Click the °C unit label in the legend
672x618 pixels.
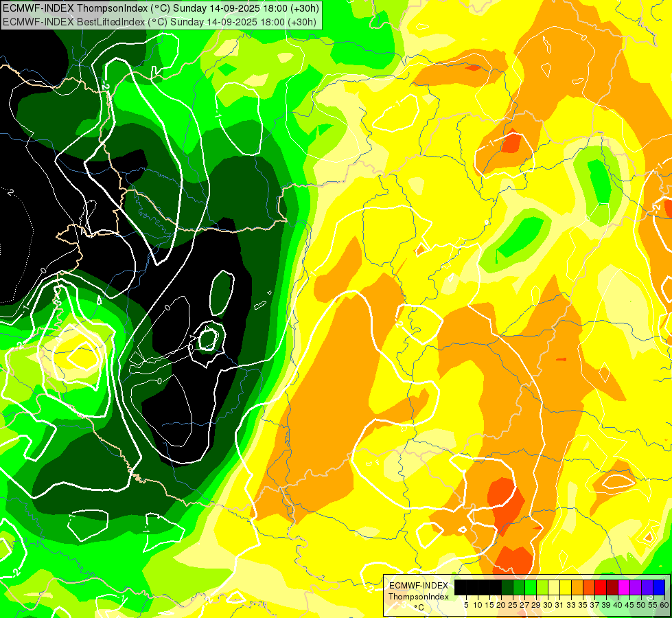(x=419, y=608)
